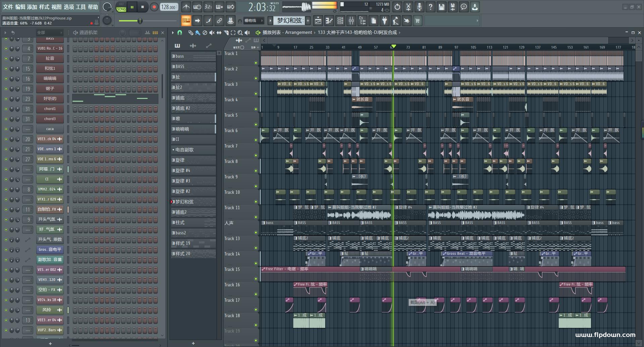Mute the Track 6 playlist track

pyautogui.click(x=256, y=140)
